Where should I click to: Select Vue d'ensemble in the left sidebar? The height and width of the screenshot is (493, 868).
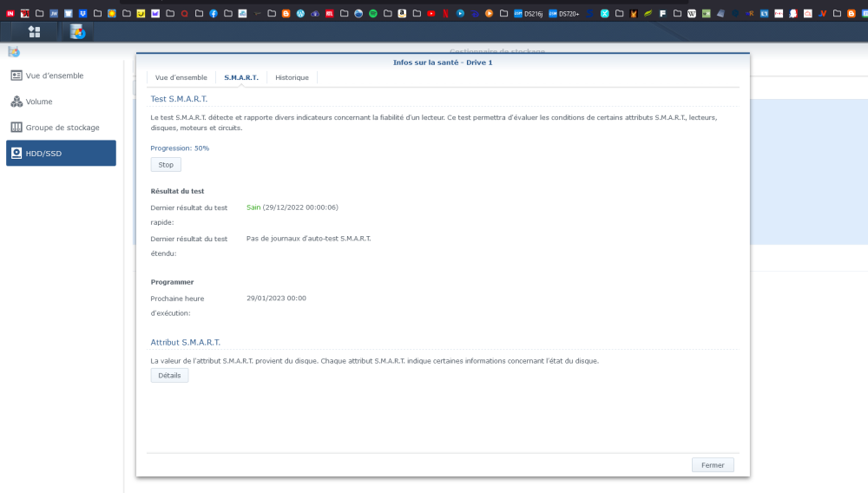coord(61,76)
